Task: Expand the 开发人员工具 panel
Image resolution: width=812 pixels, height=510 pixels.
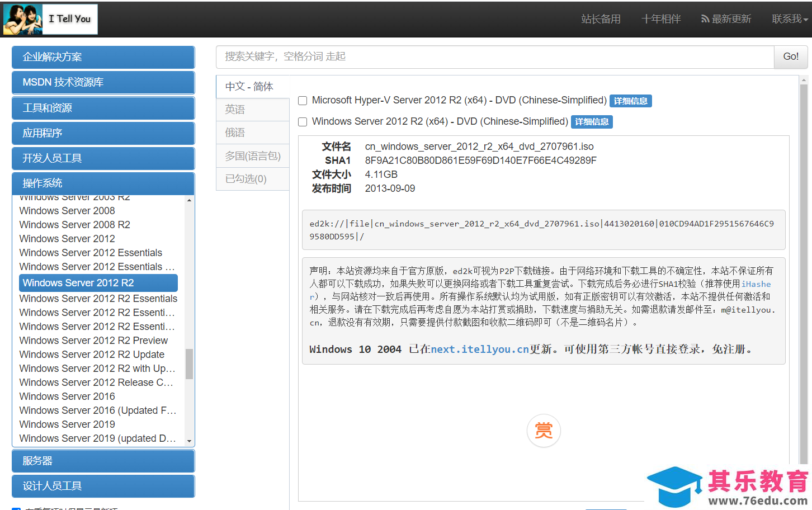Action: [103, 158]
